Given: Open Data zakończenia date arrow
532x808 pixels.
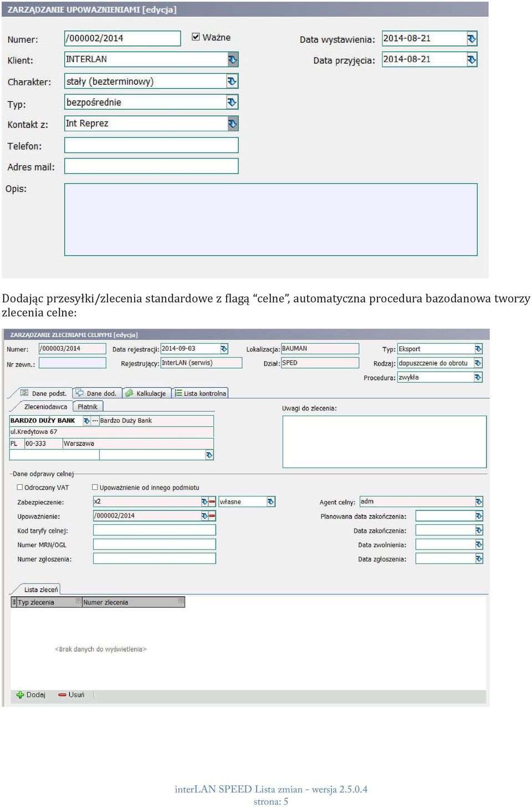Looking at the screenshot, I should point(479,530).
